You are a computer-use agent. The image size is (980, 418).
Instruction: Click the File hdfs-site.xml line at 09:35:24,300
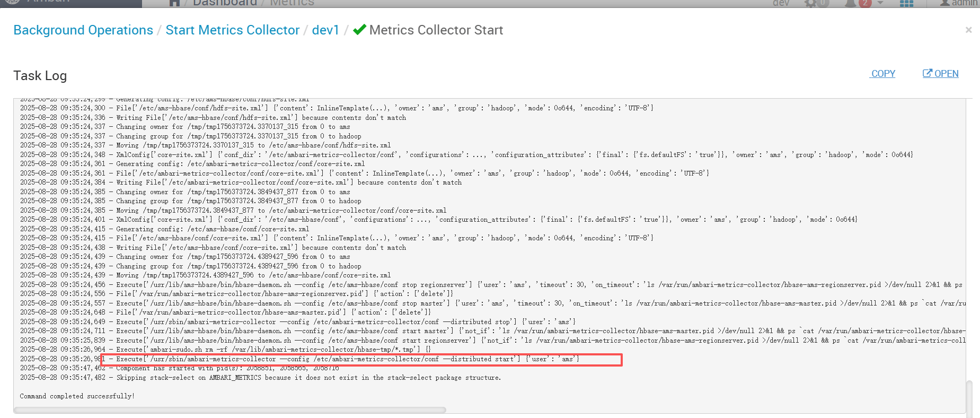point(337,108)
